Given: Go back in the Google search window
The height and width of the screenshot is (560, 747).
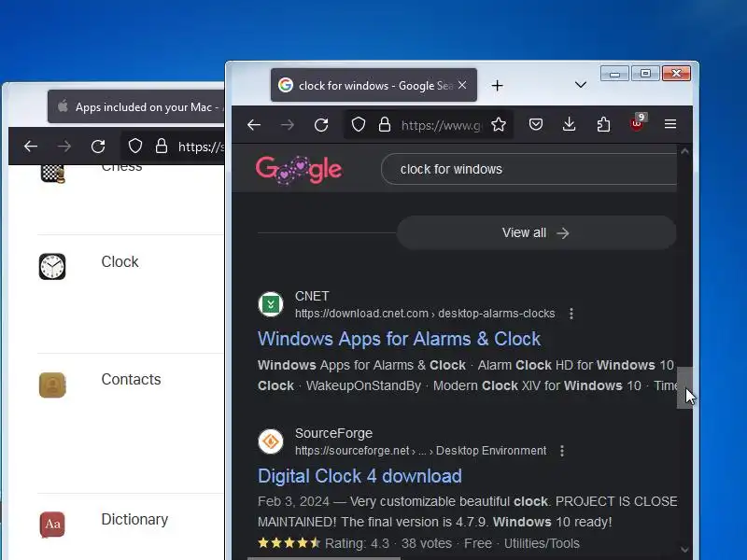Looking at the screenshot, I should [254, 125].
